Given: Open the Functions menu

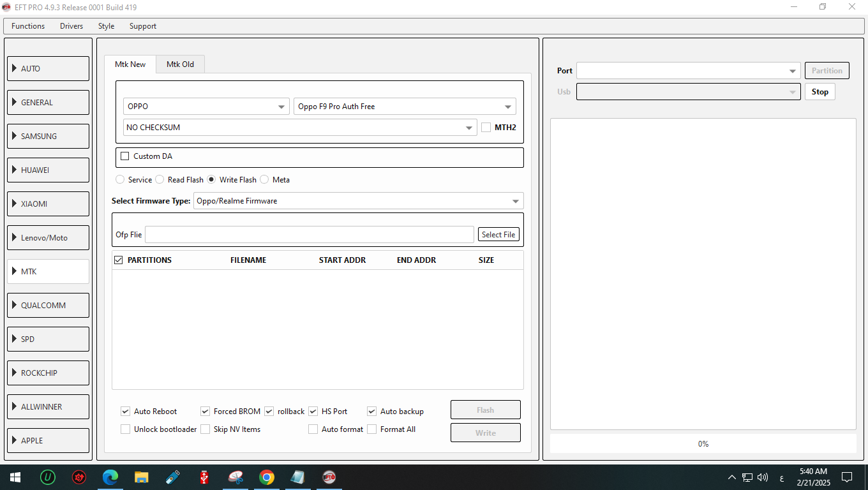Looking at the screenshot, I should click(x=28, y=26).
